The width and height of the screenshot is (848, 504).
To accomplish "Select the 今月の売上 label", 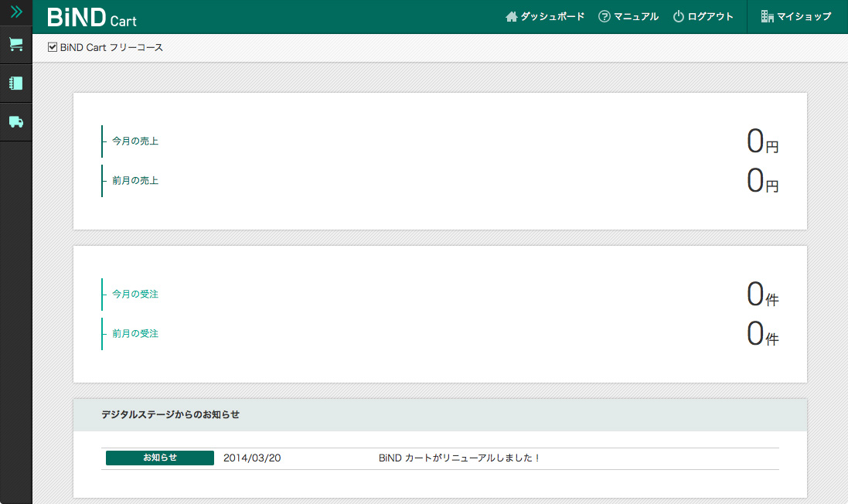I will 135,141.
